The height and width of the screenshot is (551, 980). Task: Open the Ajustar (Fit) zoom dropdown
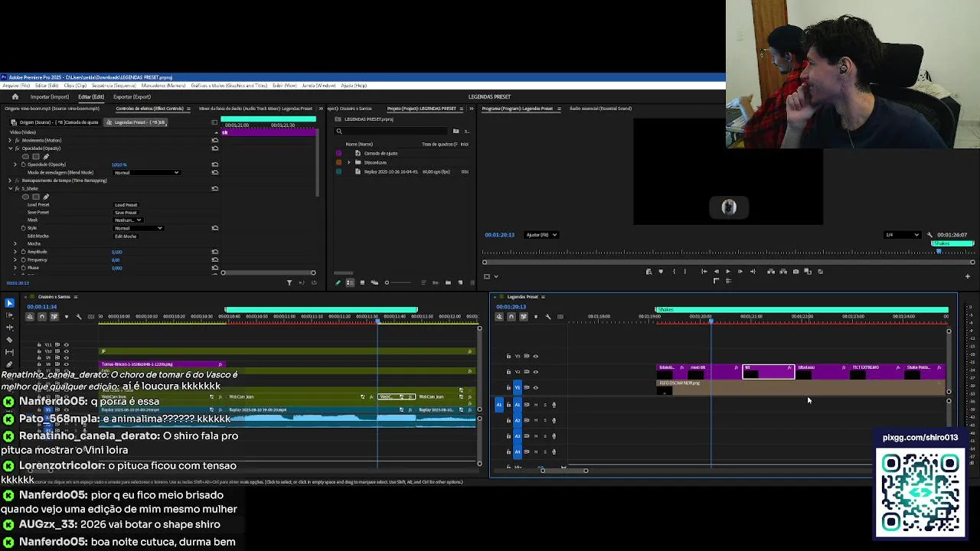541,235
